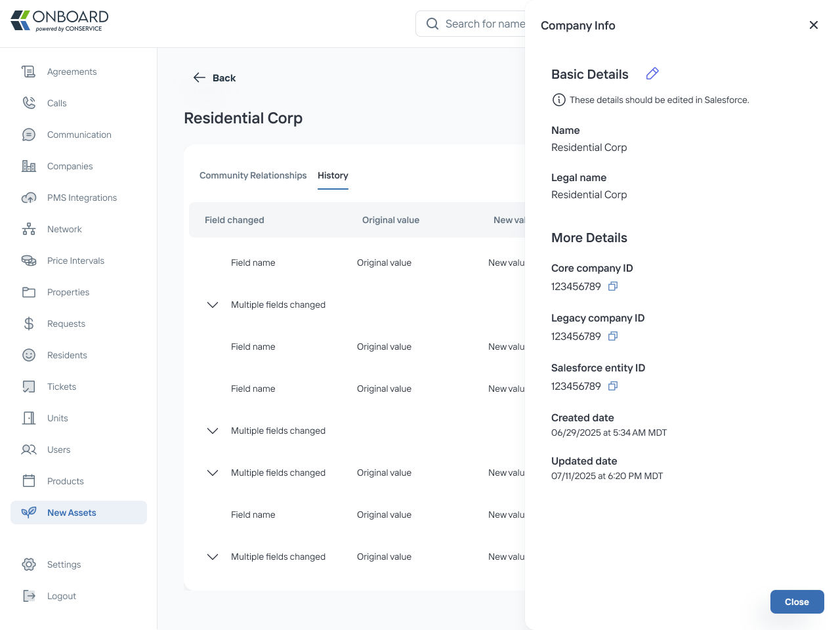Expand the last Multiple fields changed row
This screenshot has height=630, width=840.
(x=213, y=556)
